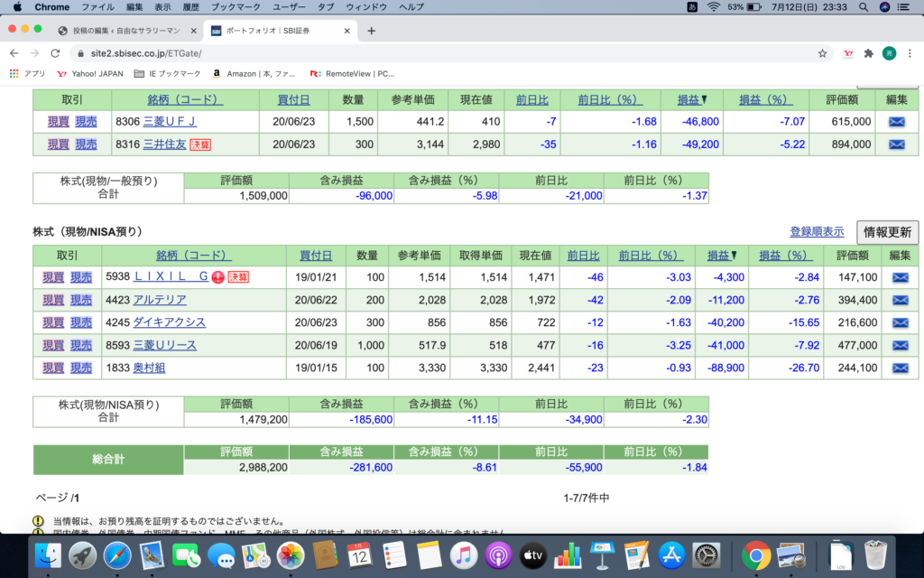Open the 履歴 menu in the menu bar
Viewport: 924px width, 578px height.
(191, 7)
